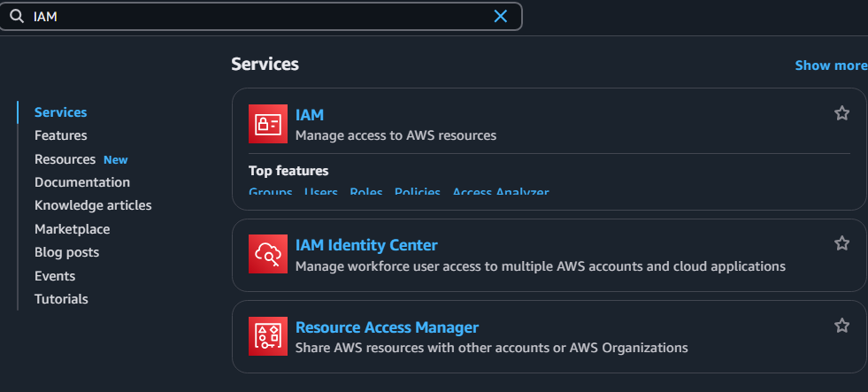Open IAM Identity Center title link
This screenshot has height=392, width=868.
pyautogui.click(x=366, y=245)
